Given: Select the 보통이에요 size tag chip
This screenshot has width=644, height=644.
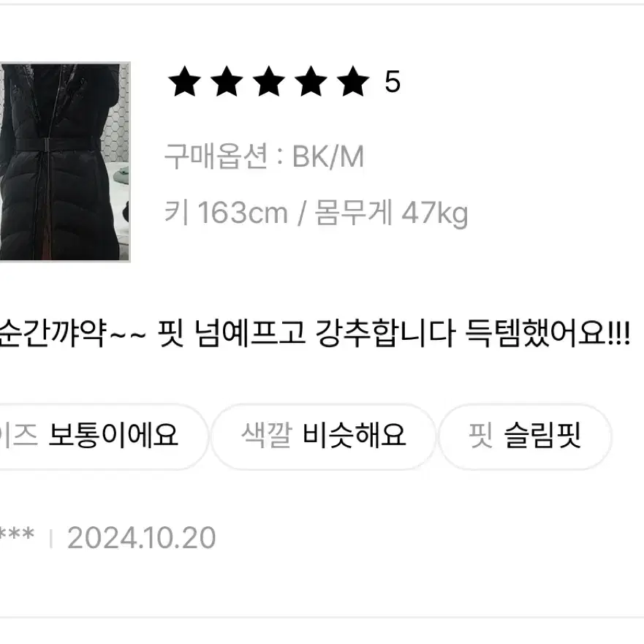Looking at the screenshot, I should pyautogui.click(x=102, y=436).
